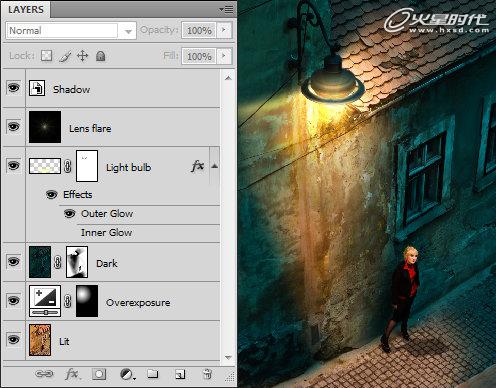Image resolution: width=496 pixels, height=388 pixels.
Task: Select the Shadow layer name
Action: coord(72,89)
